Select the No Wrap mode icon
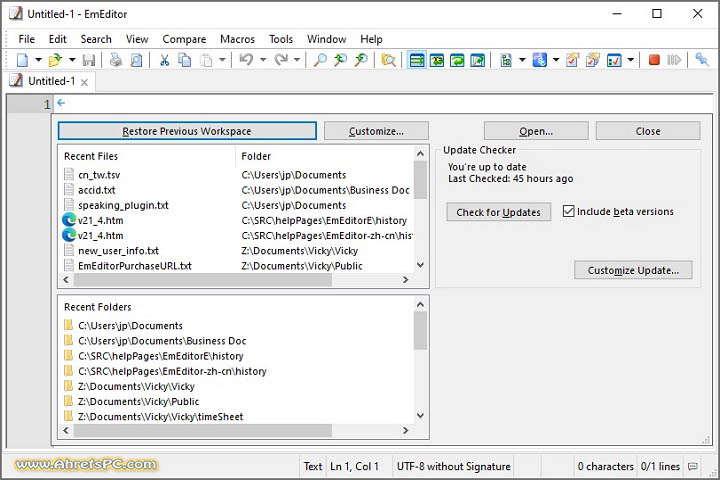The width and height of the screenshot is (720, 480). (417, 60)
